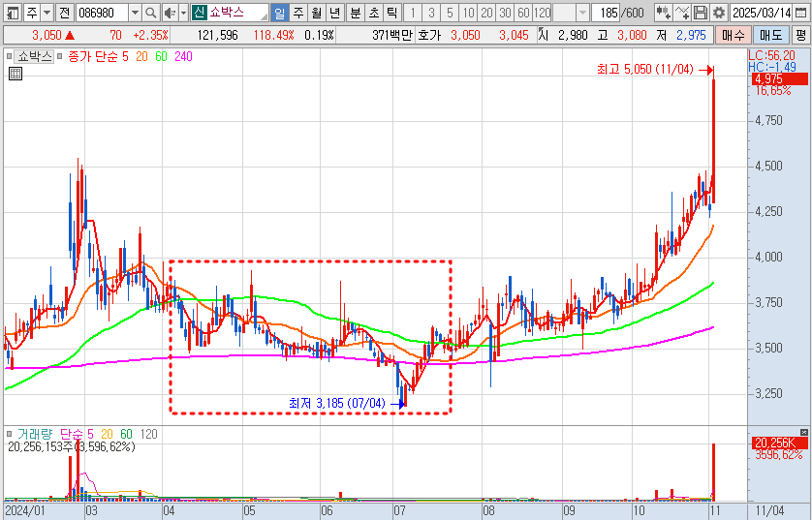Click the 매도 sell button
812x520 pixels.
[x=771, y=35]
